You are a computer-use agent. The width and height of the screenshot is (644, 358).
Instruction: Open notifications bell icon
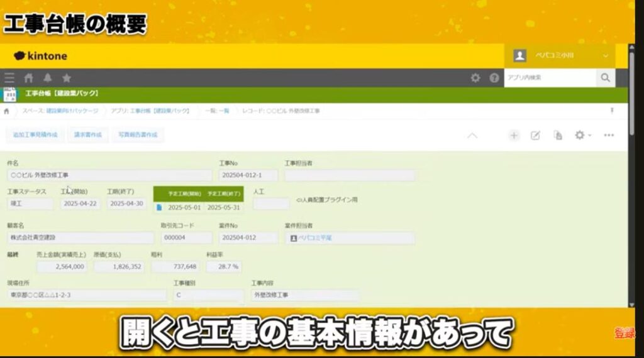47,78
